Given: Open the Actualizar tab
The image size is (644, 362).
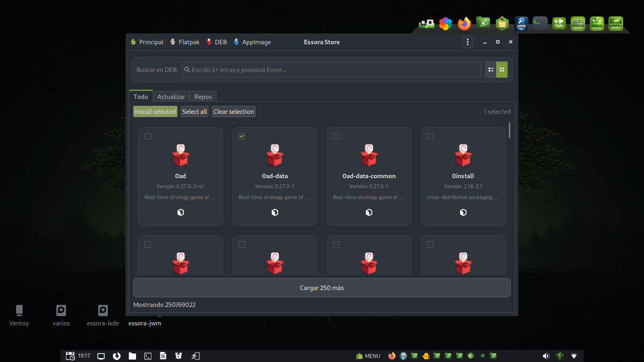Looking at the screenshot, I should (171, 97).
